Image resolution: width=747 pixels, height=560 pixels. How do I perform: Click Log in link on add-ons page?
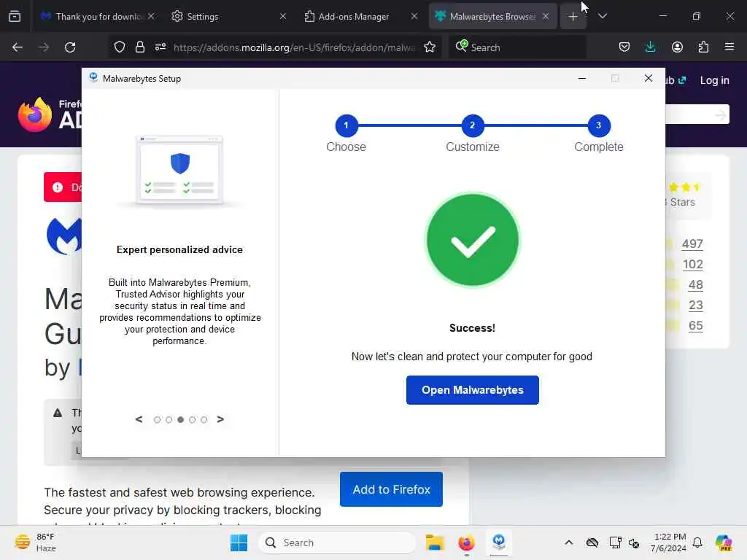(715, 80)
